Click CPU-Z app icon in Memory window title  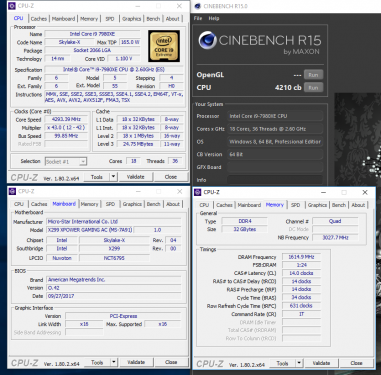pos(198,192)
